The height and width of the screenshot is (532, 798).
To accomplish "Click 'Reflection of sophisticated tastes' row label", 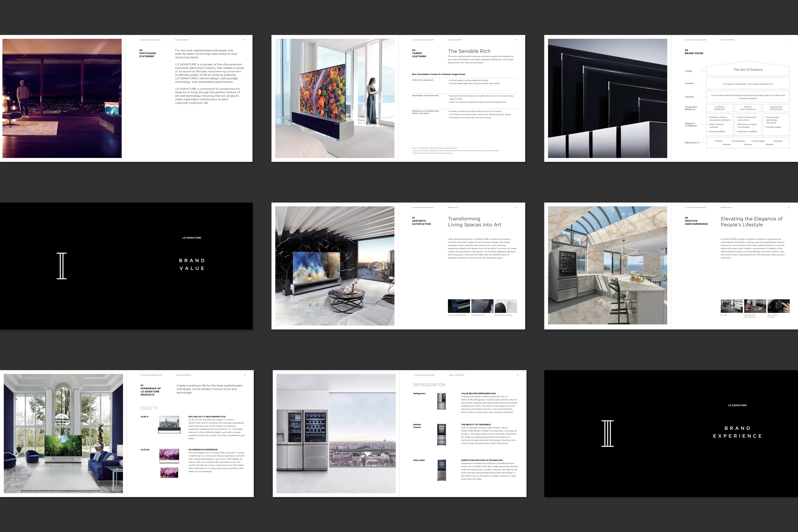I will point(425,112).
